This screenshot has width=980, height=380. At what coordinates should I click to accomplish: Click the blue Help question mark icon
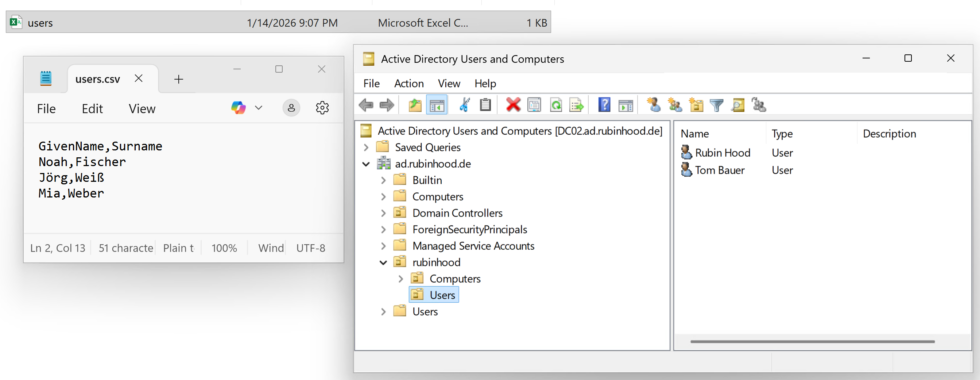coord(604,105)
